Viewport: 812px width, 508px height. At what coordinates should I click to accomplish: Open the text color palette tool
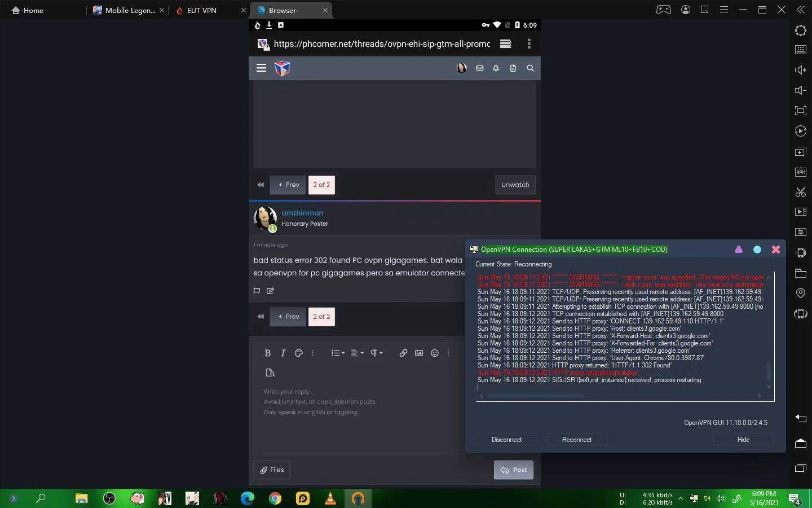click(x=299, y=353)
